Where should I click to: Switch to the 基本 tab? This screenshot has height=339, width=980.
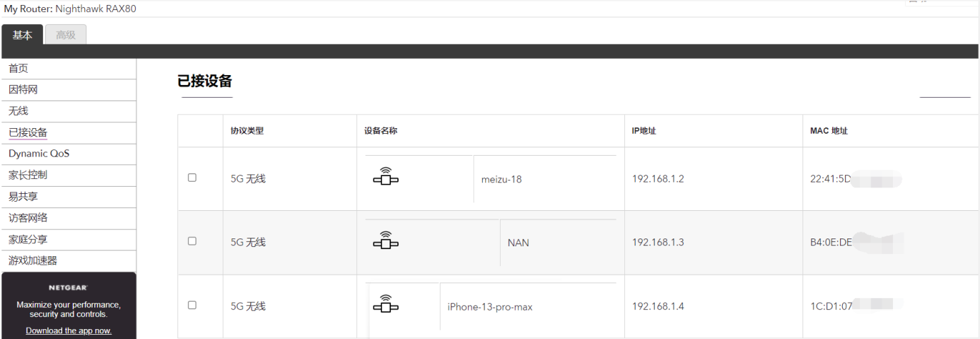coord(23,35)
